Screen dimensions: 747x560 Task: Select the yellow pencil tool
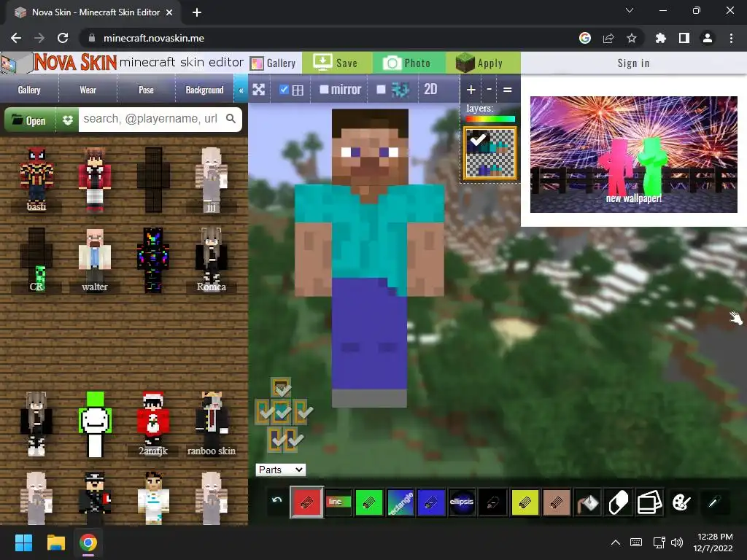point(525,502)
